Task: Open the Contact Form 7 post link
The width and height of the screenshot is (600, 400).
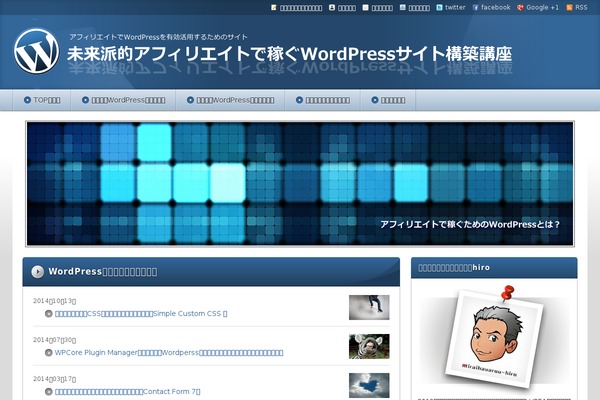Action: coord(127,392)
